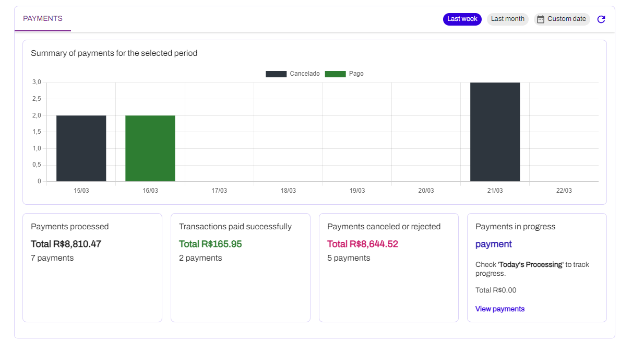The height and width of the screenshot is (339, 644).
Task: Click the Payments in progress heading
Action: pyautogui.click(x=516, y=227)
